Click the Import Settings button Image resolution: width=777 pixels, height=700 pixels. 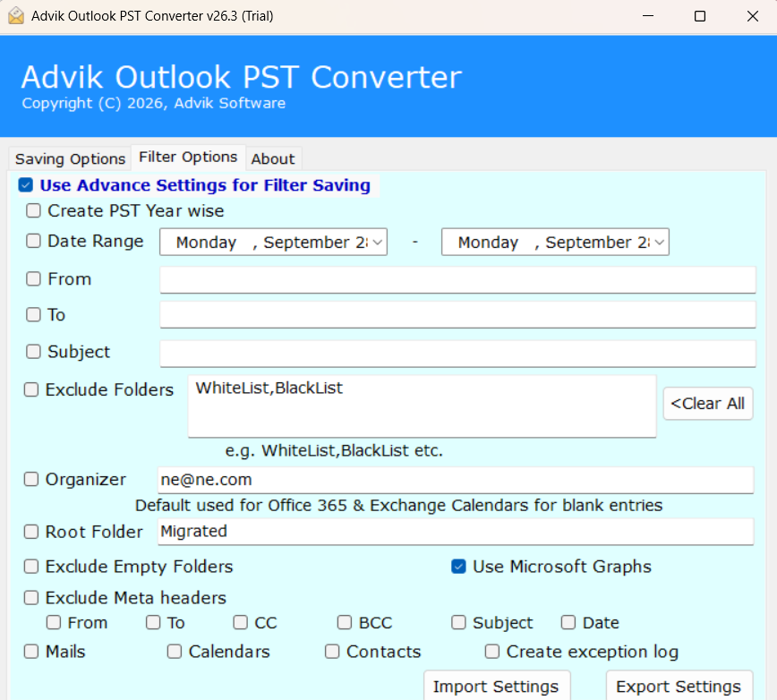pyautogui.click(x=497, y=687)
